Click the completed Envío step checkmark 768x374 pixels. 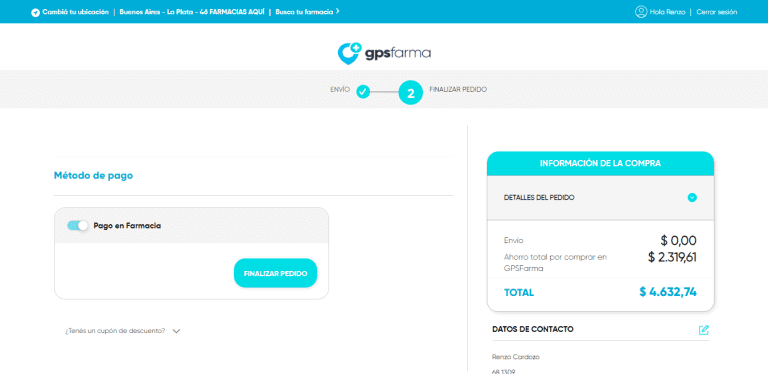click(x=363, y=91)
